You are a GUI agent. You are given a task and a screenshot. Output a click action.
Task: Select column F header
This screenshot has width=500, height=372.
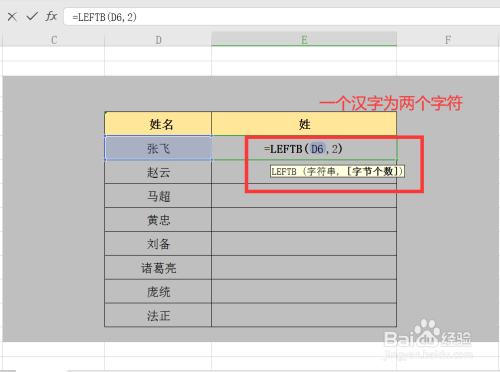(448, 40)
